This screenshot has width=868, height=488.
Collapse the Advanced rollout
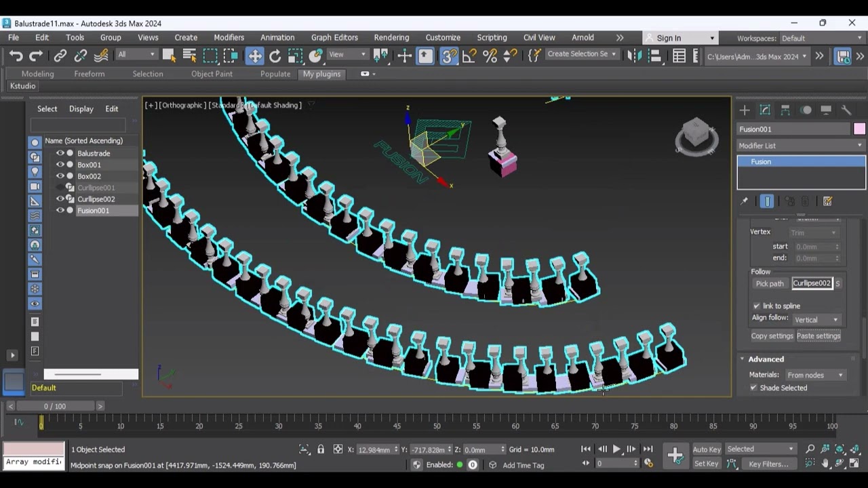[766, 359]
